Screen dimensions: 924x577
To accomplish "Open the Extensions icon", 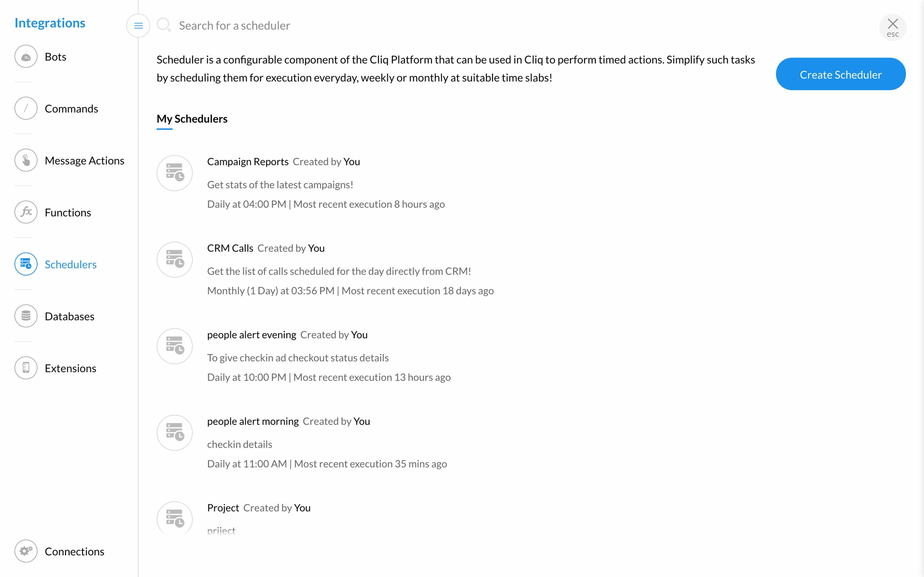I will click(26, 368).
